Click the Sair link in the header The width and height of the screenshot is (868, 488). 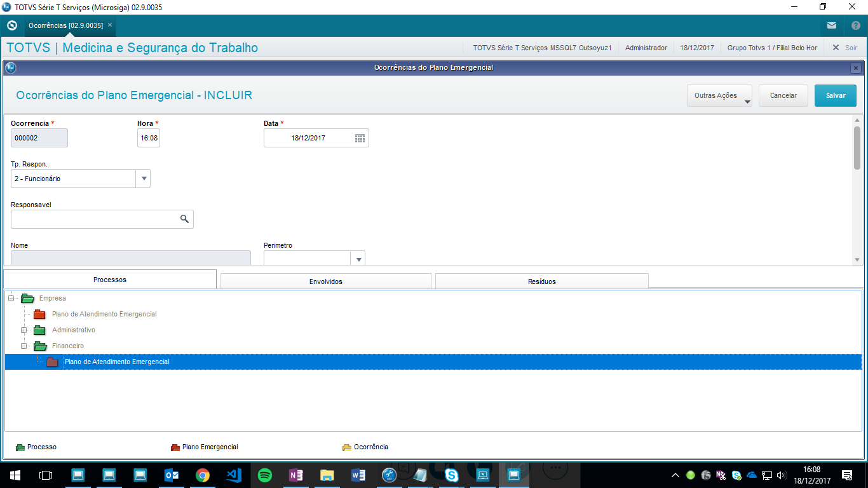pos(851,48)
